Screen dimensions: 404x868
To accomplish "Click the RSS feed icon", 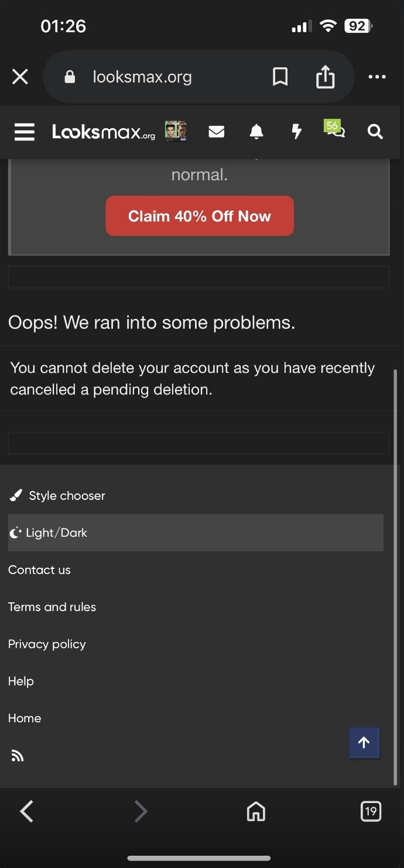I will [18, 756].
